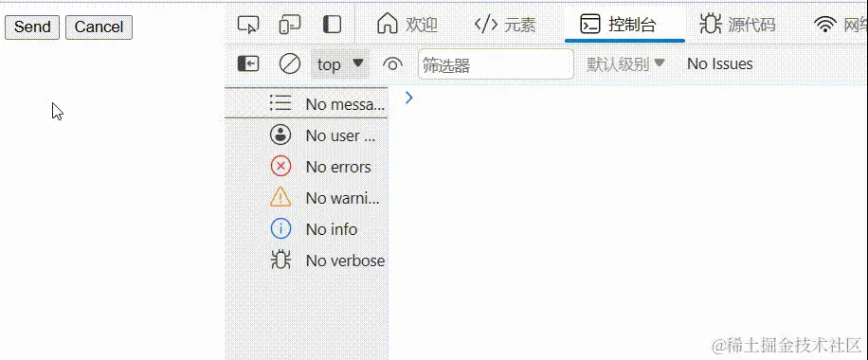The height and width of the screenshot is (360, 868).
Task: Select the No user messages row
Action: point(306,135)
